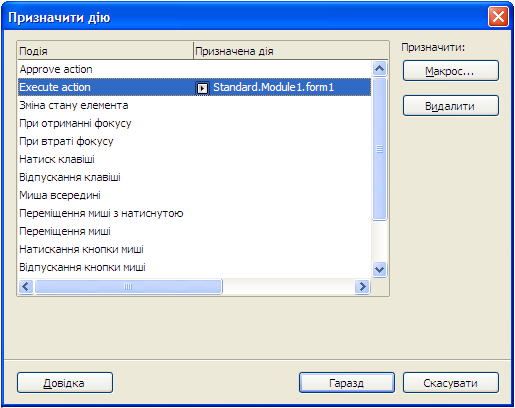The height and width of the screenshot is (408, 515).
Task: Confirm with the Гаразд button
Action: pos(347,383)
